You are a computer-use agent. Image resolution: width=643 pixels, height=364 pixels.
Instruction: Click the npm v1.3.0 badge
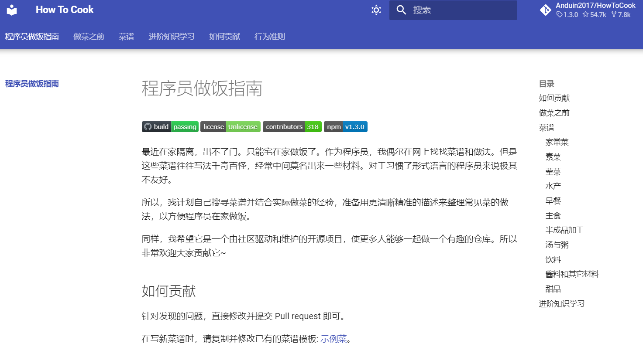tap(345, 127)
